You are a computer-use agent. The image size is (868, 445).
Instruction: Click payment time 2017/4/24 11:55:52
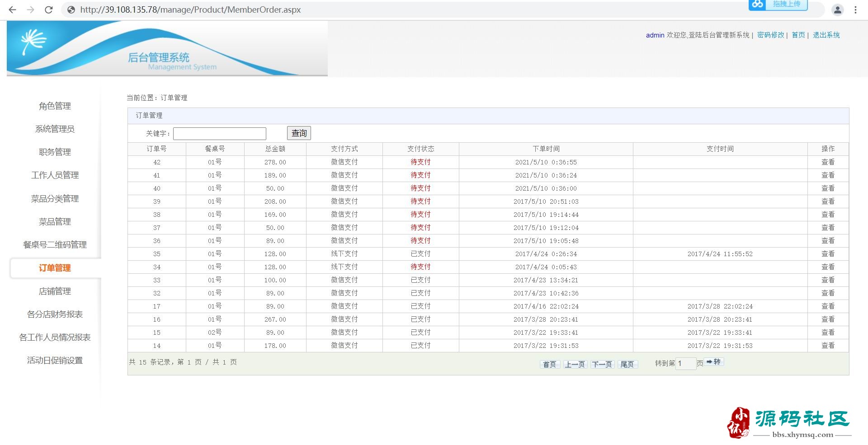click(x=720, y=254)
